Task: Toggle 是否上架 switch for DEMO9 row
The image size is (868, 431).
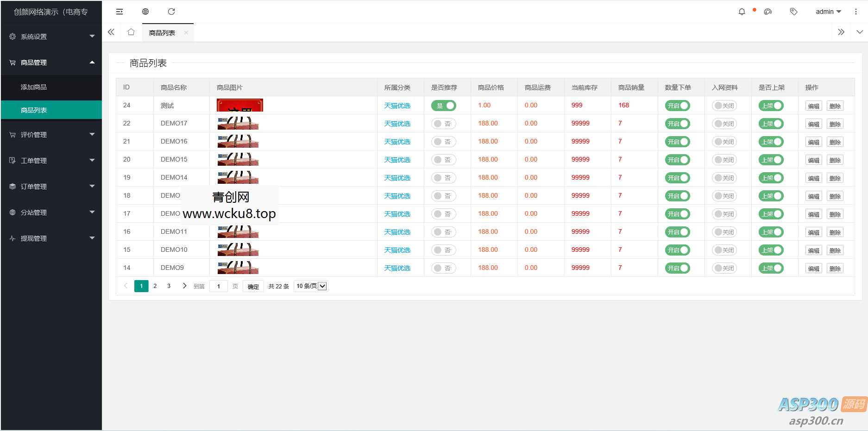Action: pyautogui.click(x=771, y=268)
